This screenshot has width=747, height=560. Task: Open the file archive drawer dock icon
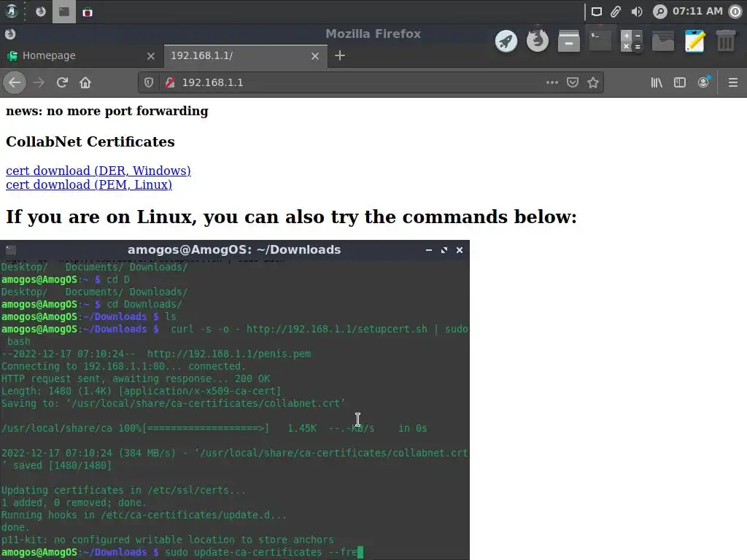(569, 41)
